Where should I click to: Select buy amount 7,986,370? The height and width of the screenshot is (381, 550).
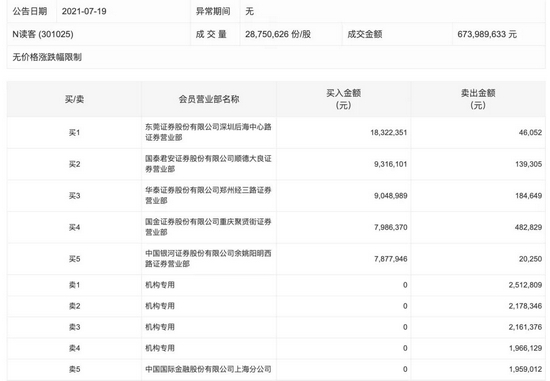[390, 227]
